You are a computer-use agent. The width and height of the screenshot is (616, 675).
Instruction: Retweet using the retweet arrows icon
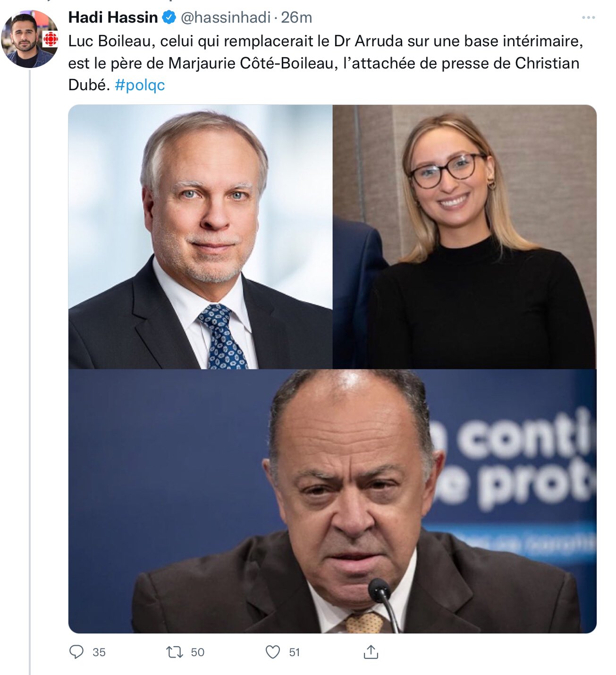175,652
